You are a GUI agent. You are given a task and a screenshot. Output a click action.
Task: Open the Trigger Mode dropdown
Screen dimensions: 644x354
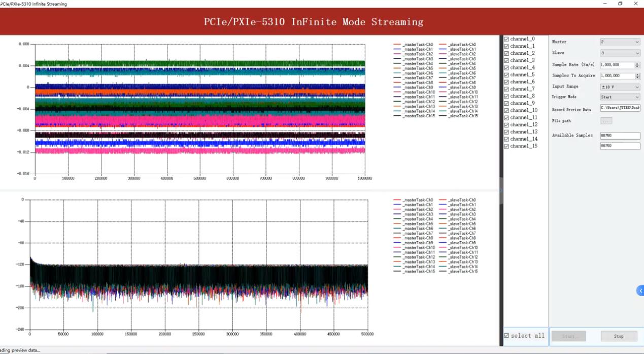point(620,97)
